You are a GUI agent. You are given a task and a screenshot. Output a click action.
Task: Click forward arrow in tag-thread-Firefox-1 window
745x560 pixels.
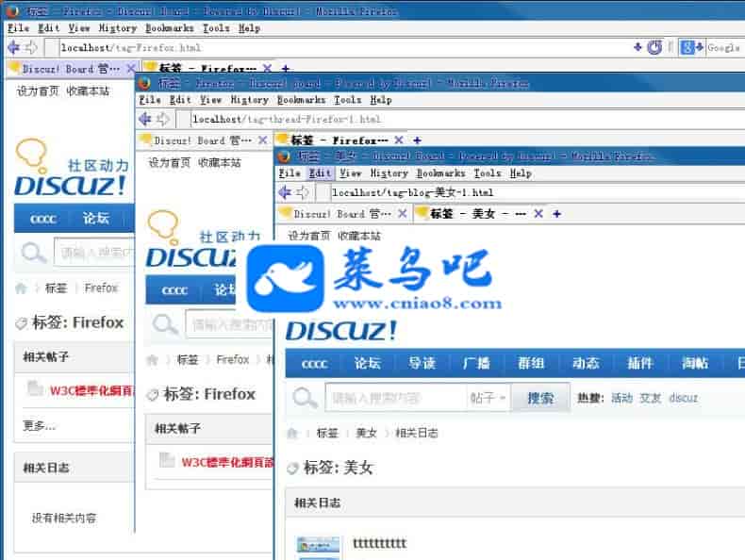(x=162, y=120)
